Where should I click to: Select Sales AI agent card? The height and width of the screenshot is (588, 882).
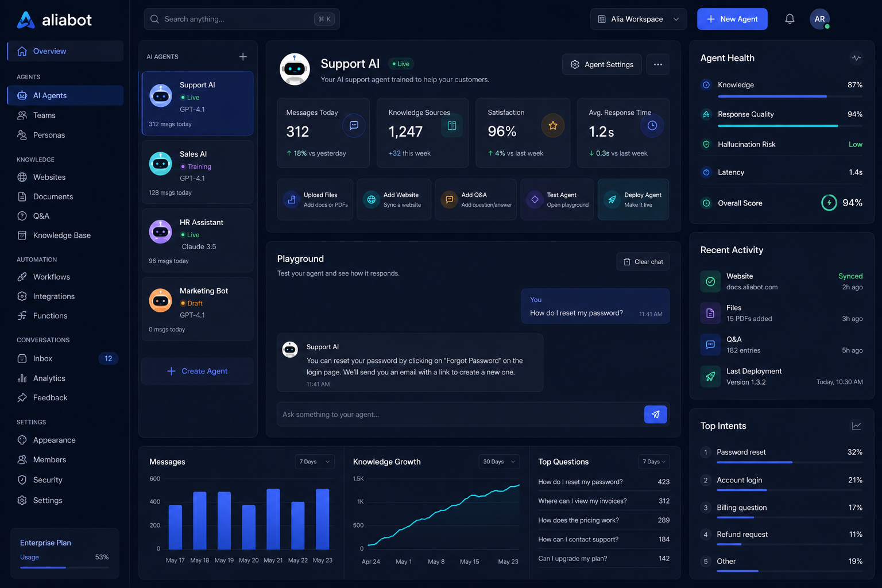(198, 172)
